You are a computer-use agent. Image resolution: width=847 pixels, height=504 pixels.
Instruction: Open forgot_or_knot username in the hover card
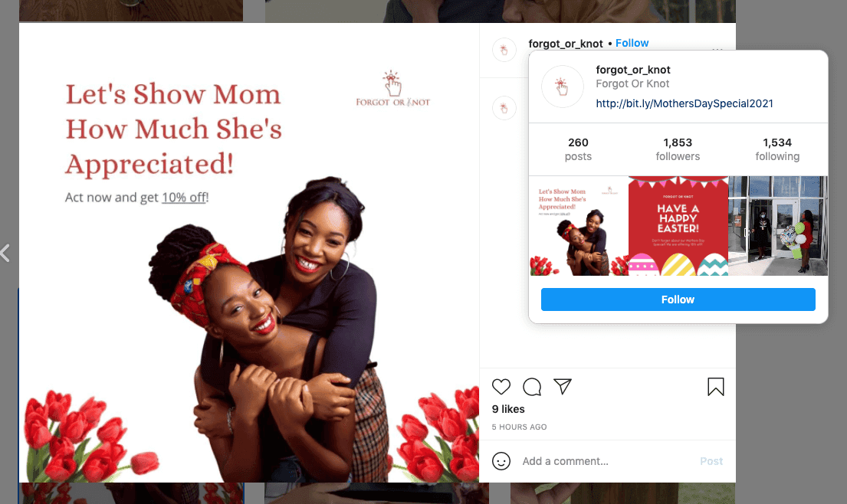pos(633,70)
